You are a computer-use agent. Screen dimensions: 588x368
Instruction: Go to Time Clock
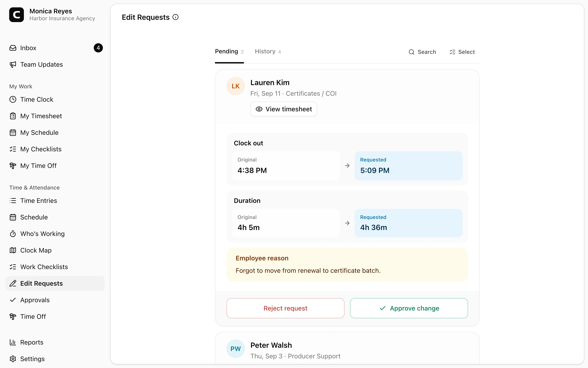[x=55, y=100]
